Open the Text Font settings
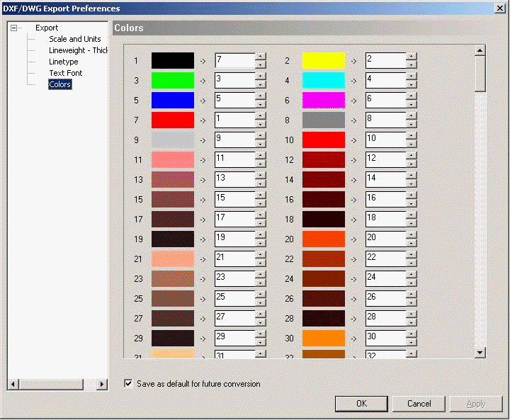 (66, 73)
